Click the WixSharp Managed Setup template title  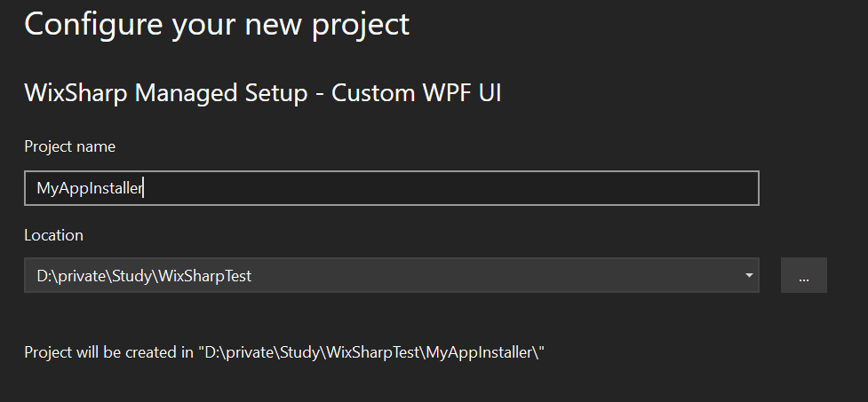point(263,92)
